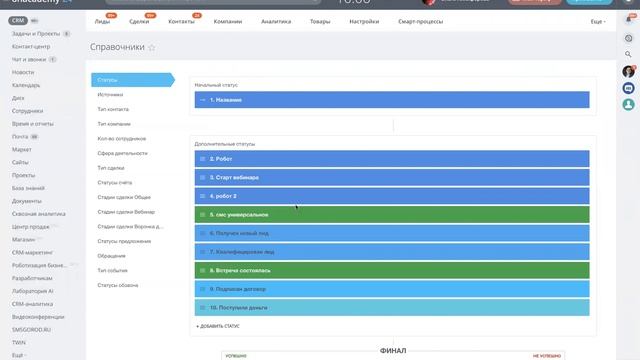Open Контакт-центр in sidebar
Screen dimensions: 640x360
point(31,47)
